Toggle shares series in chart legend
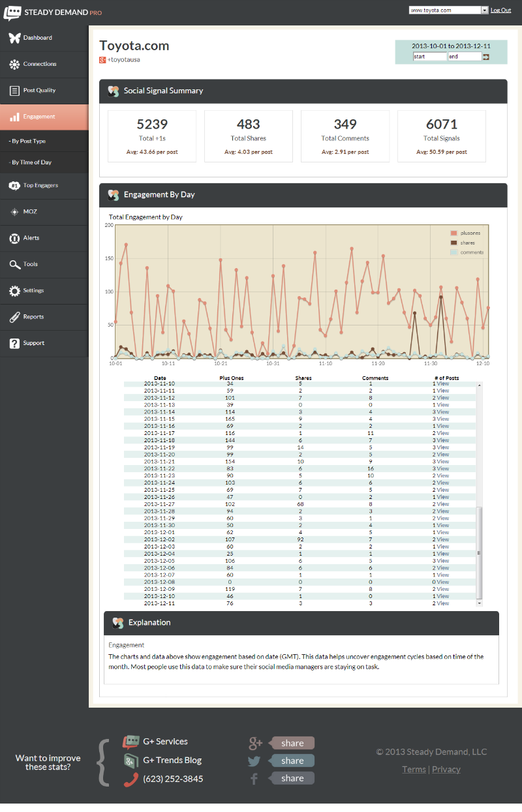 click(467, 243)
